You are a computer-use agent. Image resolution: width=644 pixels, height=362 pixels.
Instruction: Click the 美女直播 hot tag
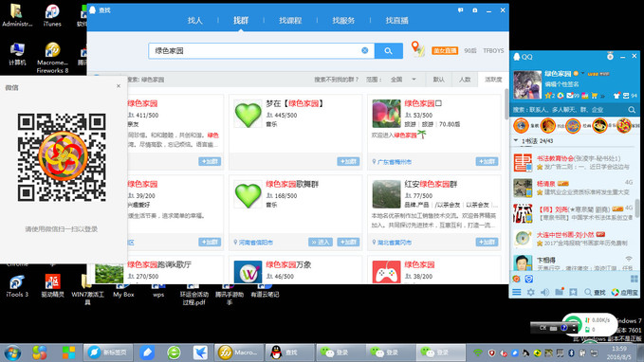445,50
